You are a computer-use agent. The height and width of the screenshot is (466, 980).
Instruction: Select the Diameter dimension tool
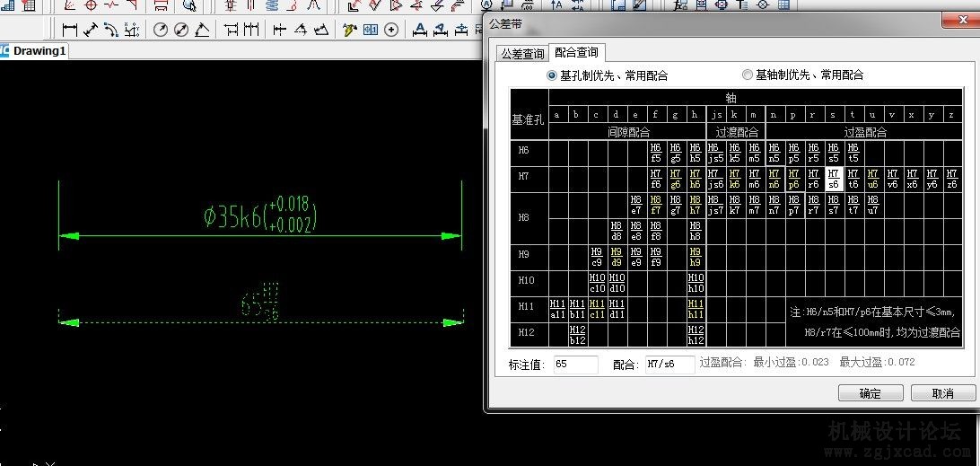pyautogui.click(x=181, y=30)
